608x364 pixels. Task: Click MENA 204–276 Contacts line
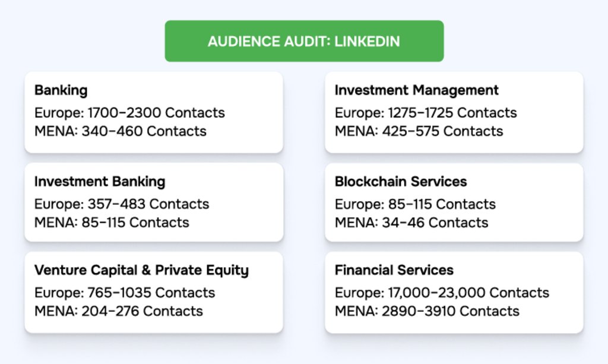click(118, 311)
